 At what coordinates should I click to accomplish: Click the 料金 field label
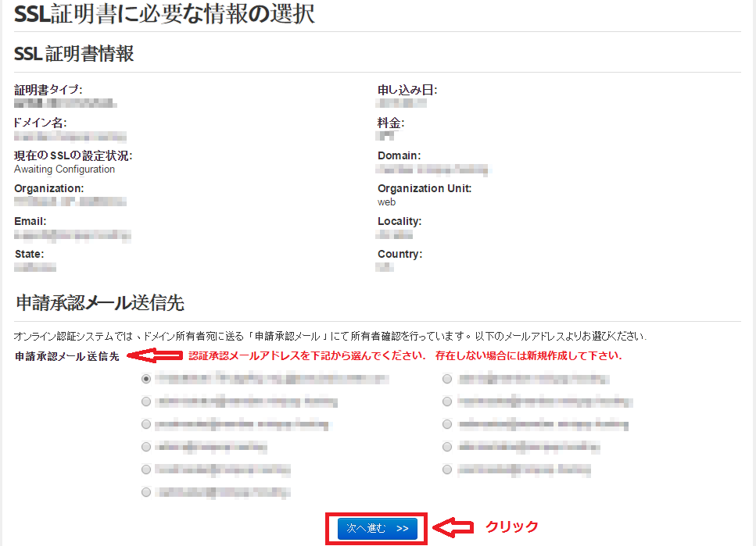pos(388,123)
